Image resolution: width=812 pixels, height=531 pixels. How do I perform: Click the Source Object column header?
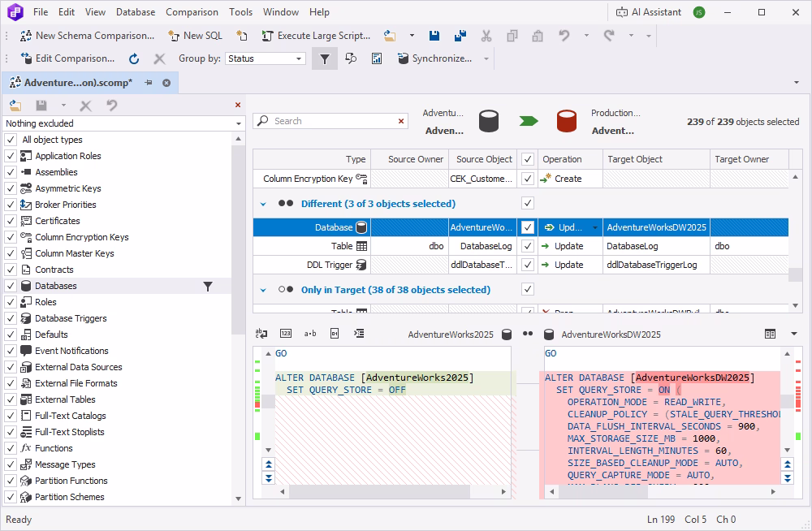pos(484,159)
